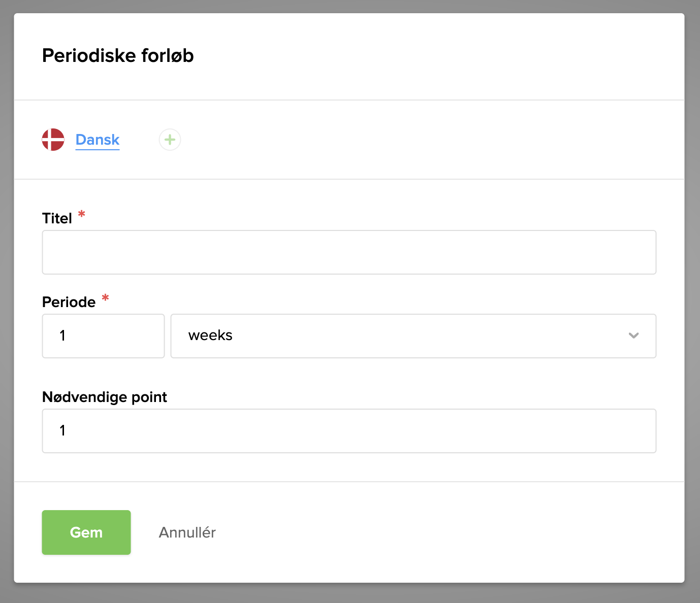The height and width of the screenshot is (603, 700).
Task: Click the Titel field label
Action: (57, 218)
